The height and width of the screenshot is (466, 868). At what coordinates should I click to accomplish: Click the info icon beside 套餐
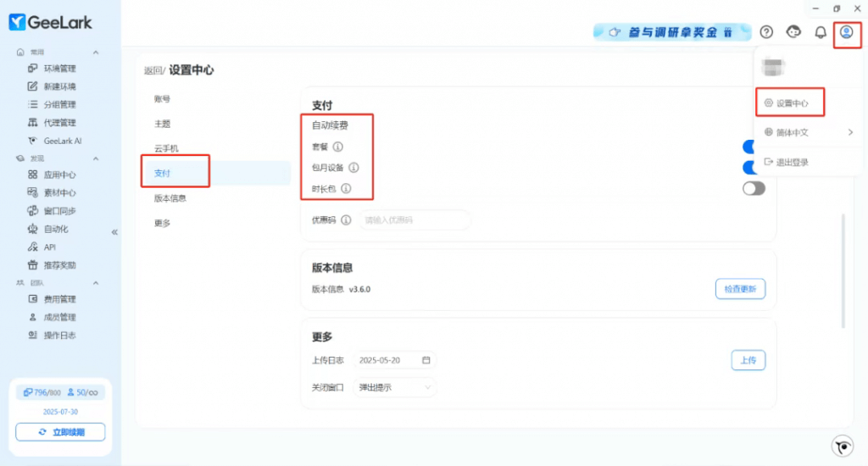tap(338, 147)
